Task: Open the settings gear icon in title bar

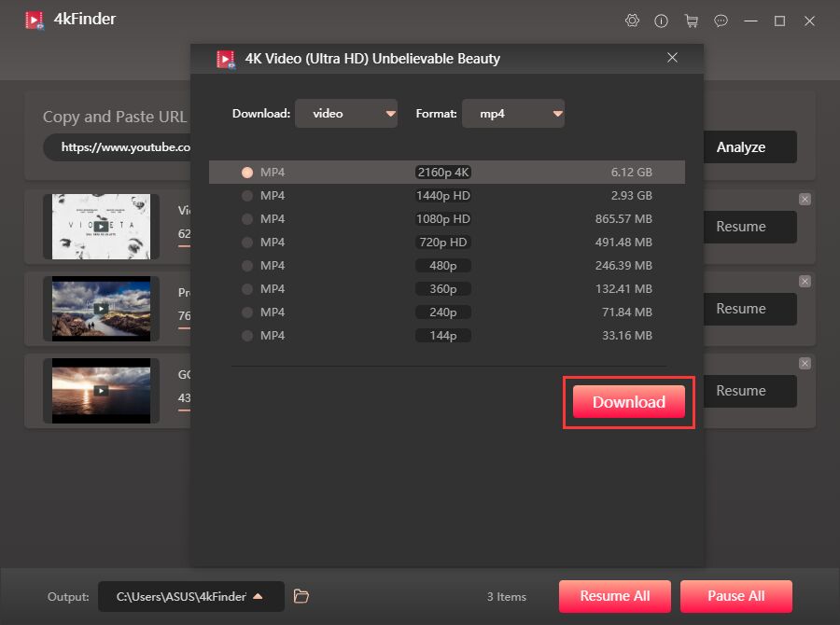Action: point(632,21)
